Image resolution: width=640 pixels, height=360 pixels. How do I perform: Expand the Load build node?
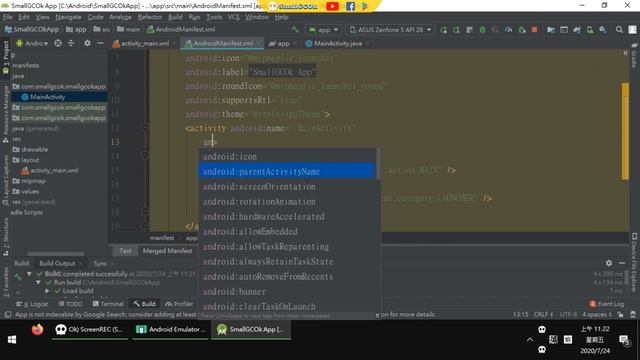click(x=47, y=291)
